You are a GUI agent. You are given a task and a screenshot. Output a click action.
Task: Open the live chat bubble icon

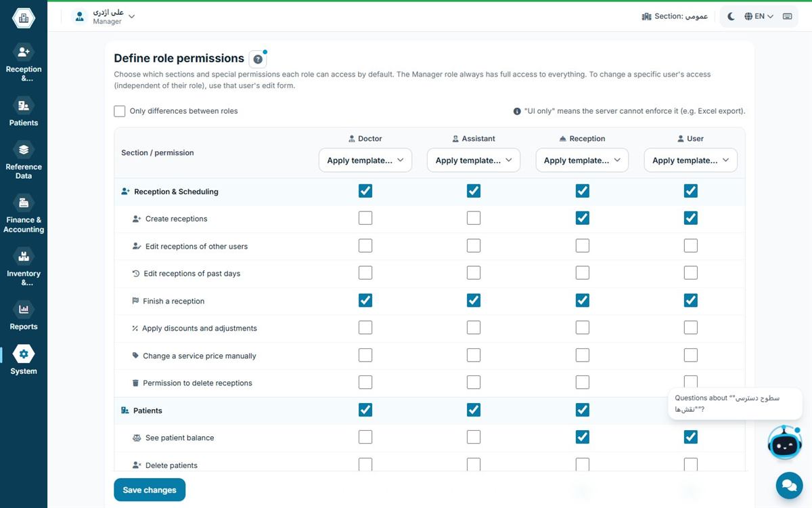(x=788, y=485)
